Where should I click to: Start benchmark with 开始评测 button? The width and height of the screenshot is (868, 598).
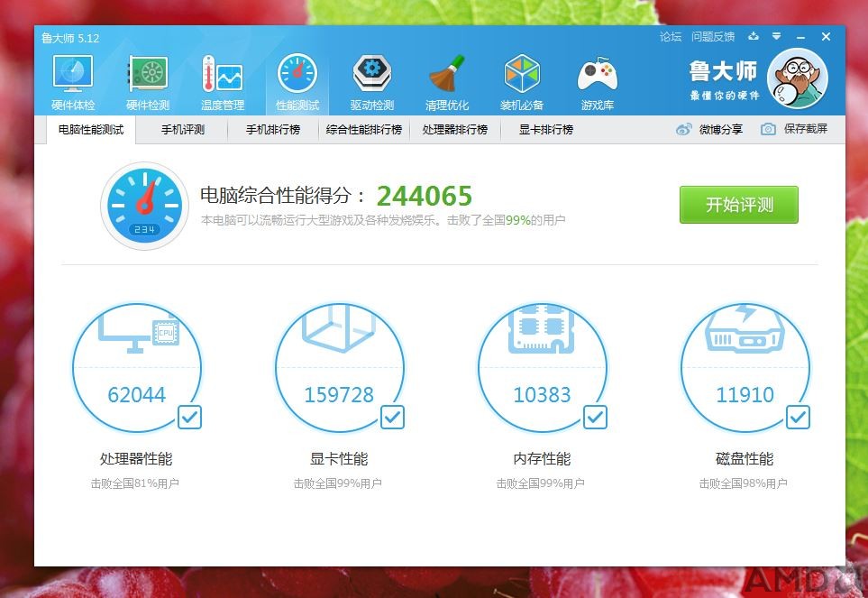point(739,205)
